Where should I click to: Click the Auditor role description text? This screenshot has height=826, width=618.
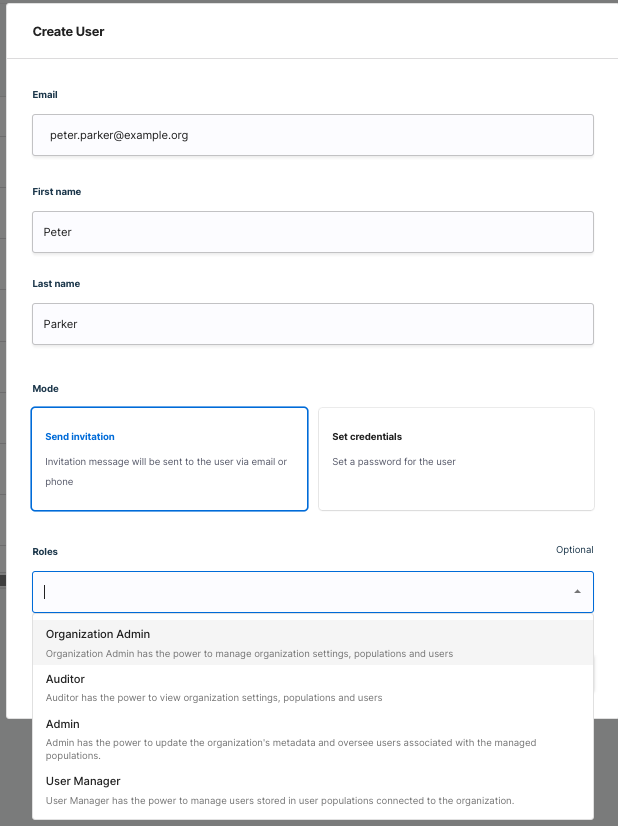214,698
